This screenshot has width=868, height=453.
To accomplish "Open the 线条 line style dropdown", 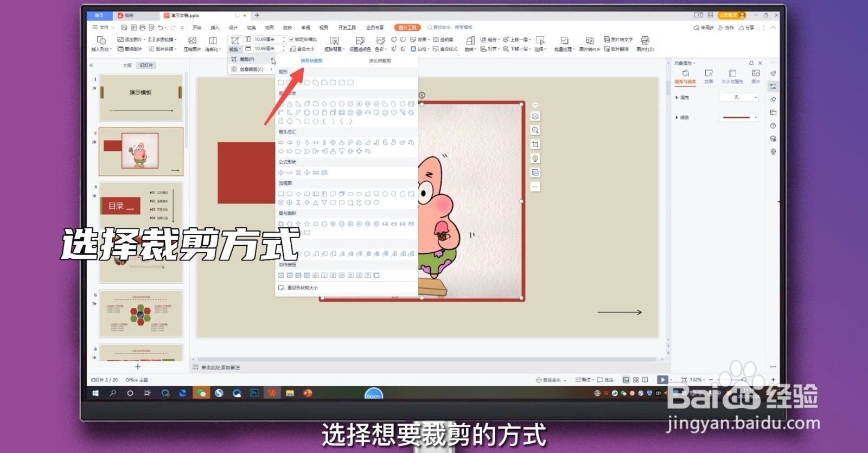I will click(739, 117).
